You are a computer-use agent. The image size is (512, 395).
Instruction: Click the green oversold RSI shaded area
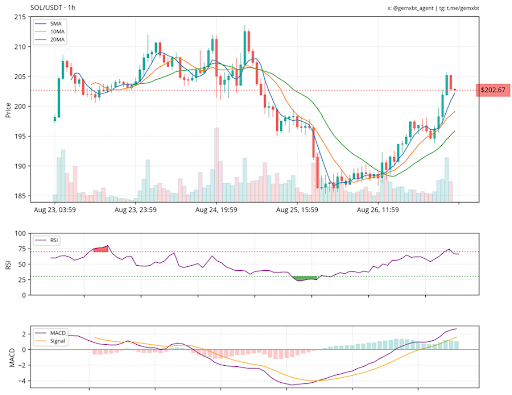(x=304, y=278)
